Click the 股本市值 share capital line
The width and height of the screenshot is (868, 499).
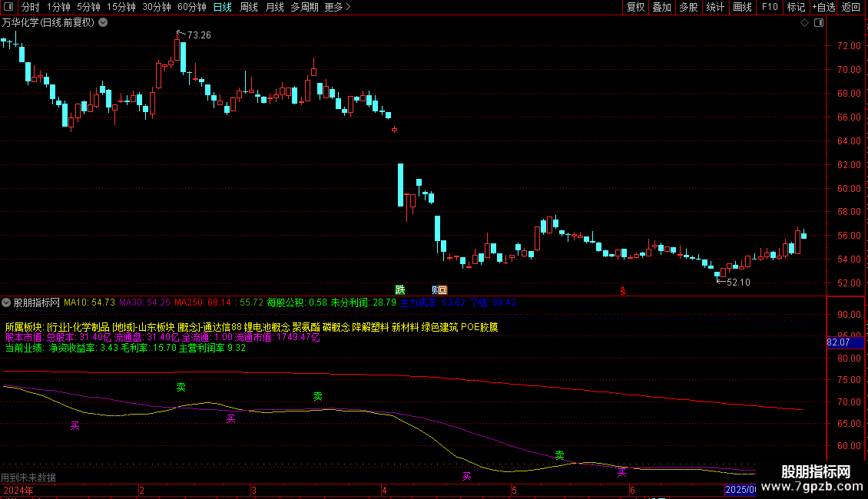pyautogui.click(x=163, y=337)
